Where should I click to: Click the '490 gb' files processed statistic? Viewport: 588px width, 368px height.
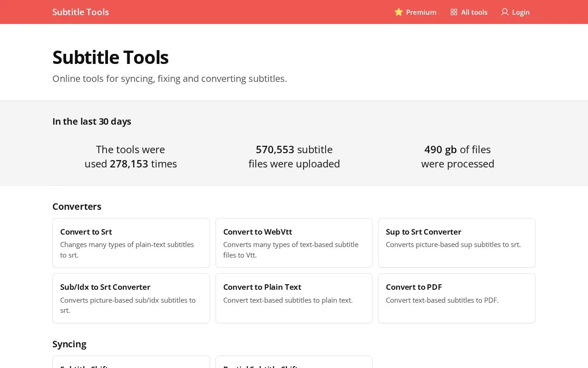(441, 149)
